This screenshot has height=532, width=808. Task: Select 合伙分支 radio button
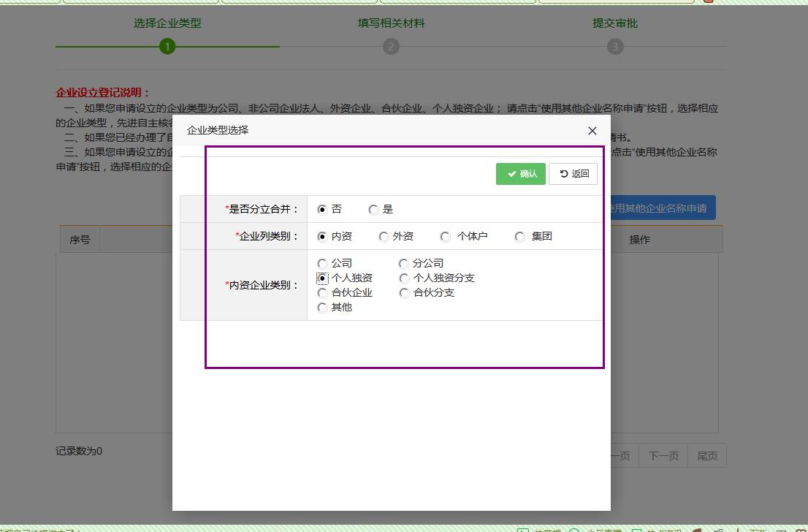coord(404,293)
